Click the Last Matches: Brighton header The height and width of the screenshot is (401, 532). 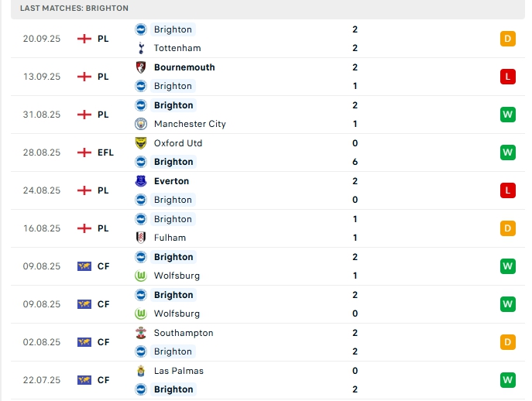(74, 8)
